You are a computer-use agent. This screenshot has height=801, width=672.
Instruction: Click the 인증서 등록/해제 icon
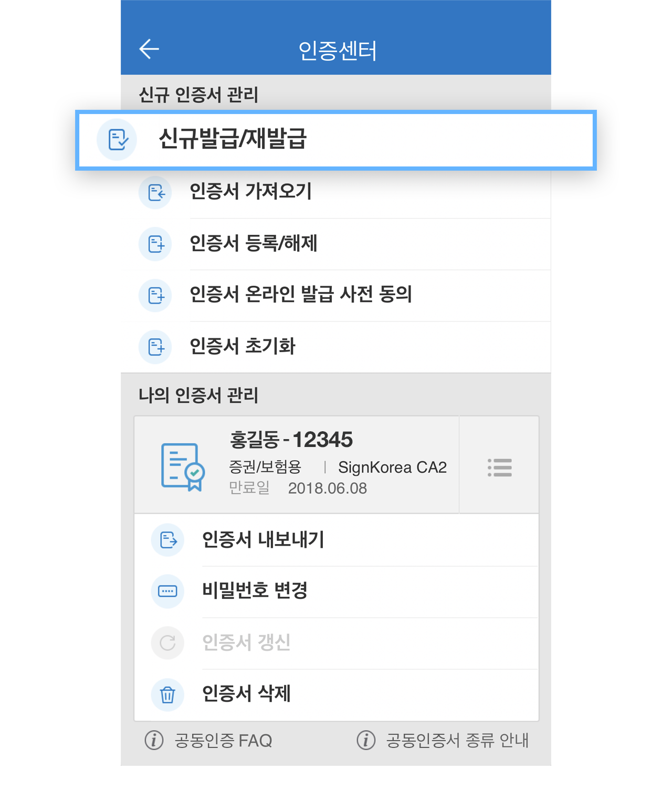point(155,244)
